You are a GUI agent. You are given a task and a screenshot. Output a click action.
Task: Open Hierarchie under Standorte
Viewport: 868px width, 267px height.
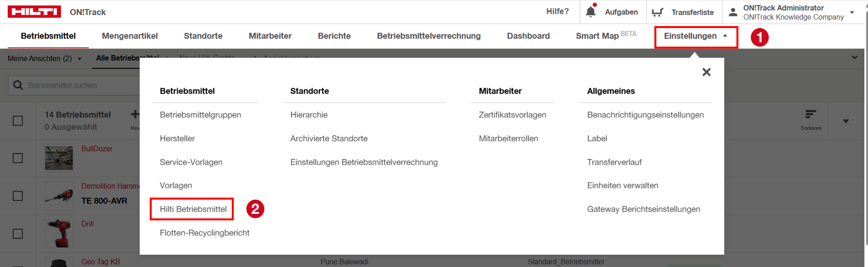coord(309,115)
